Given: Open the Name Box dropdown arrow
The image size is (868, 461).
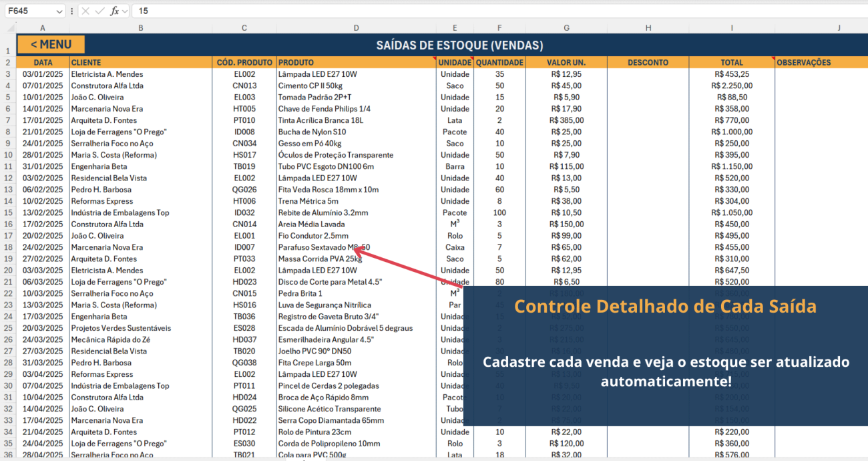Looking at the screenshot, I should (59, 11).
